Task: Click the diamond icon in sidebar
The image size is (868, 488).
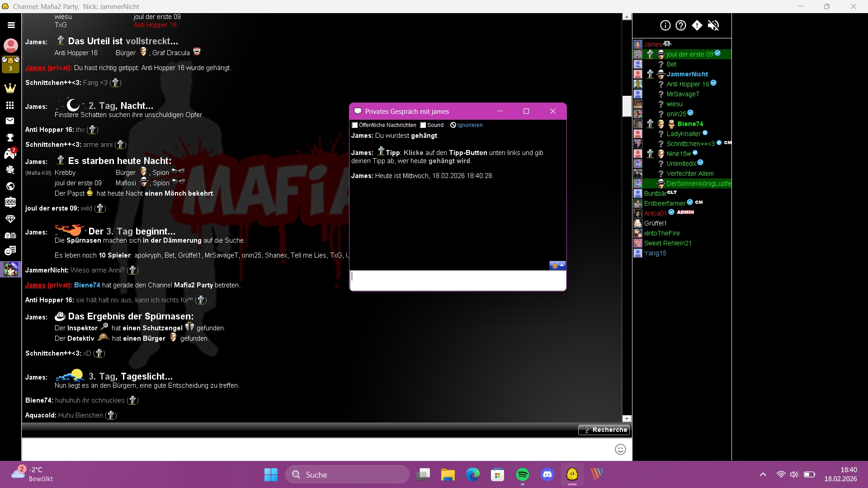Action: (10, 219)
